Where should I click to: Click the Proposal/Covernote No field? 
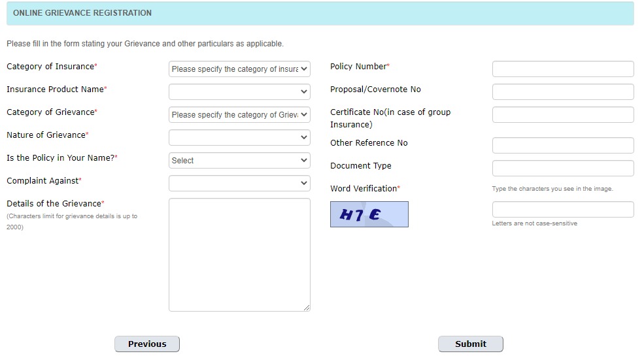coord(563,91)
